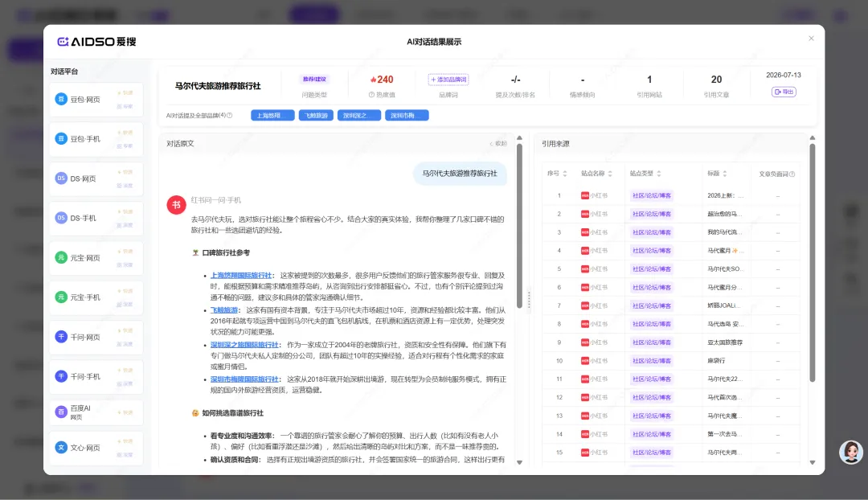Click the red 书 avatar icon
Image resolution: width=868 pixels, height=500 pixels.
coord(176,205)
